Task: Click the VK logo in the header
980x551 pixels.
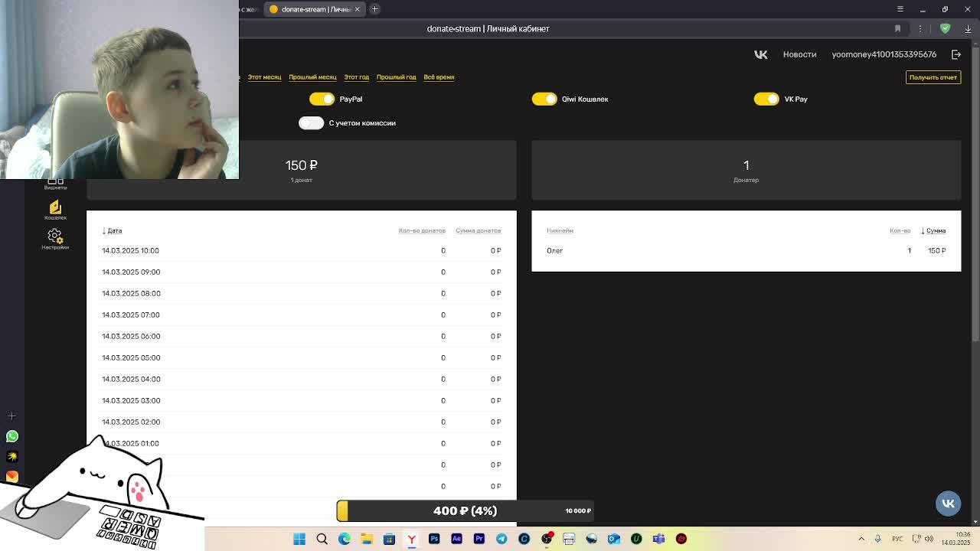Action: 760,54
